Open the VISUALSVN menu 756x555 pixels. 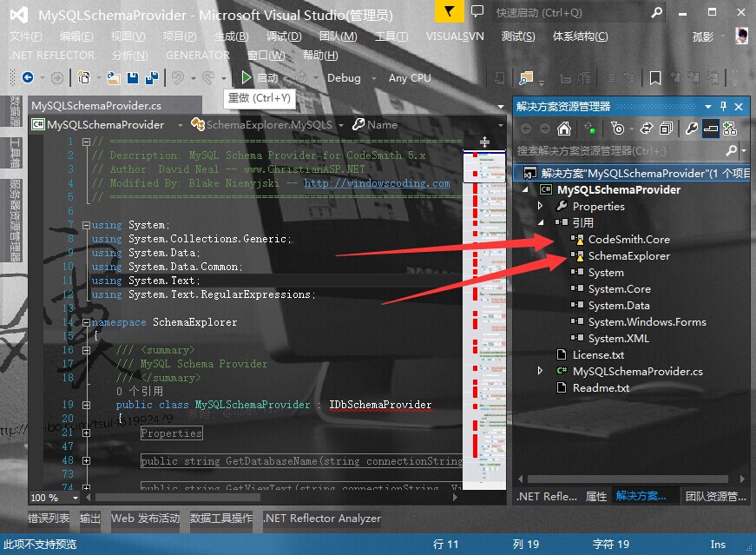coord(454,36)
